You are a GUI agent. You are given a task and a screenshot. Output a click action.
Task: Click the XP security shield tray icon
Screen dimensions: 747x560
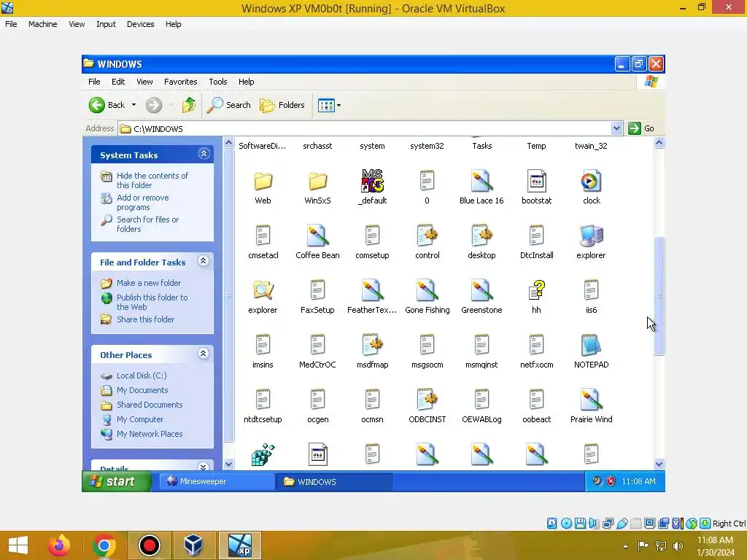tap(611, 481)
